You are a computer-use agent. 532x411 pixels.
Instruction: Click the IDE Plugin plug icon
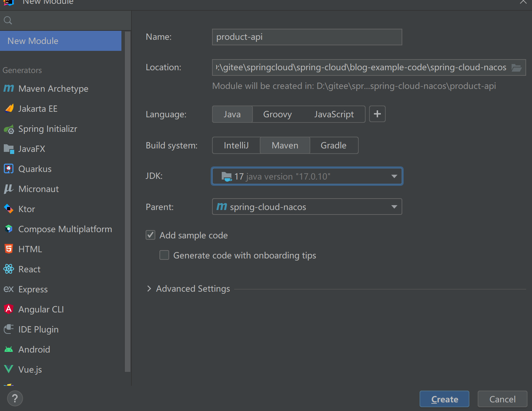click(x=9, y=329)
